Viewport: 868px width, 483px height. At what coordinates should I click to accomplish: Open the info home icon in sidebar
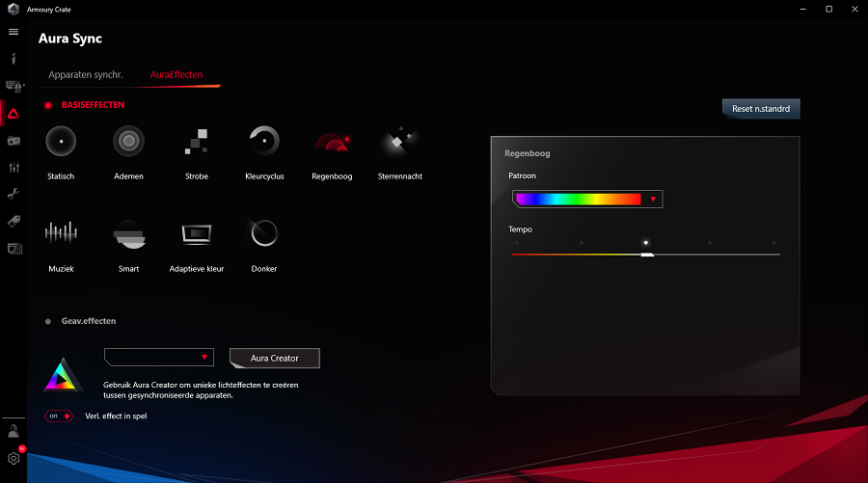(x=14, y=59)
